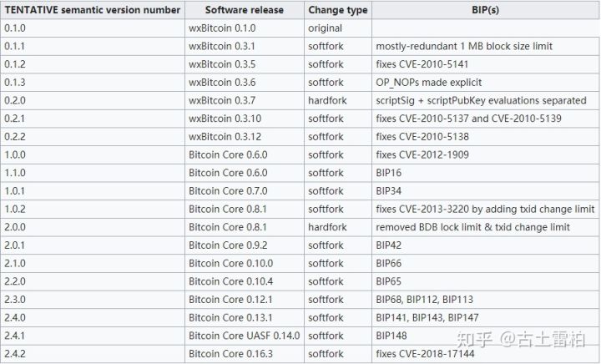
Task: Click the 'Software release' column header
Action: click(x=245, y=10)
